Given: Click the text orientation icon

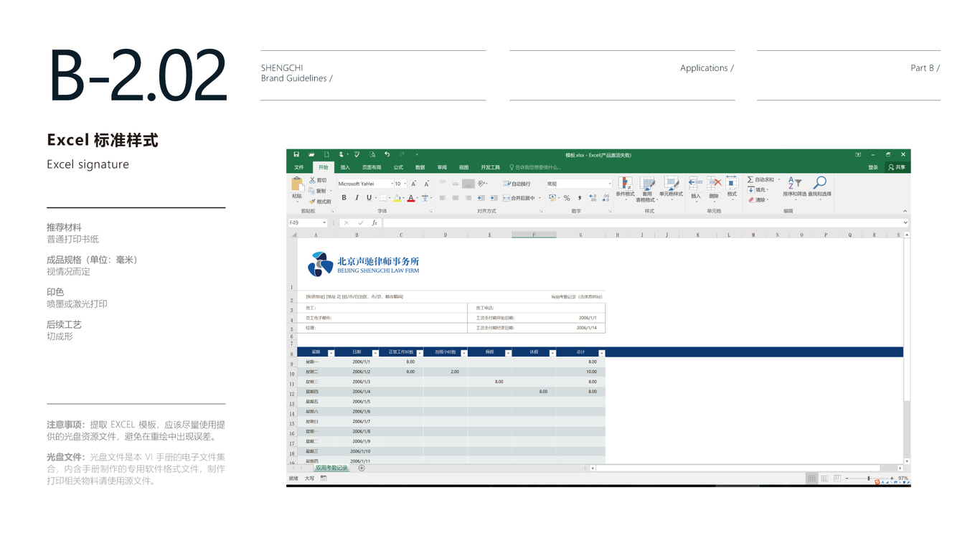Looking at the screenshot, I should tap(482, 184).
